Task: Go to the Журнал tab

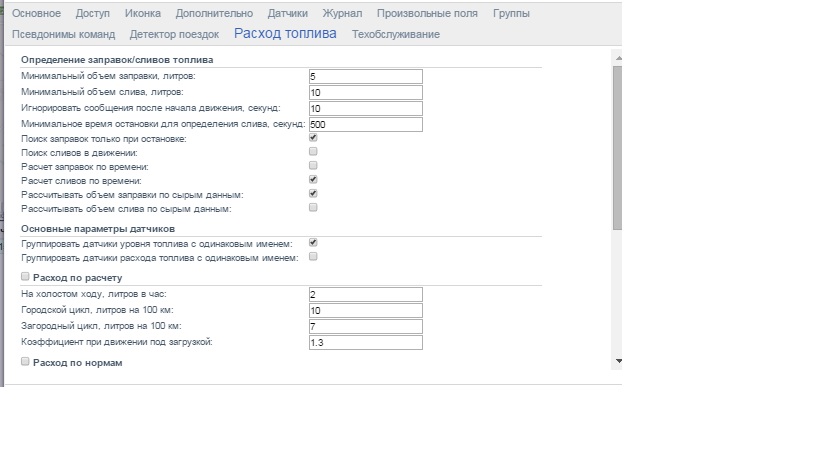Action: (342, 14)
